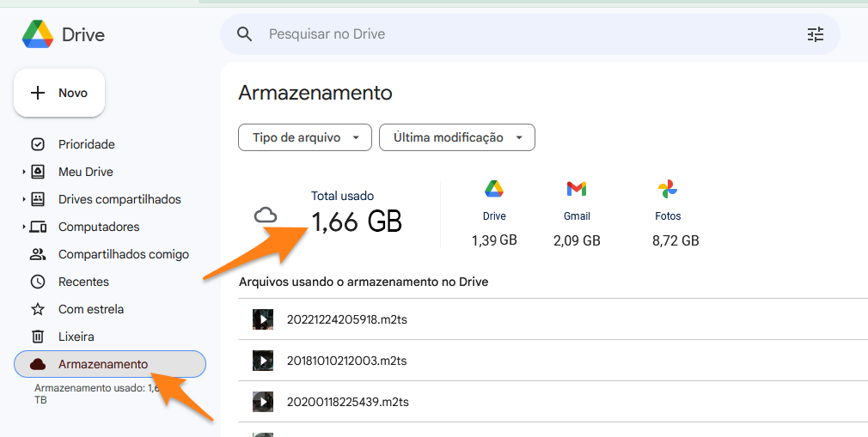Click the Meu Drive icon

[x=38, y=172]
